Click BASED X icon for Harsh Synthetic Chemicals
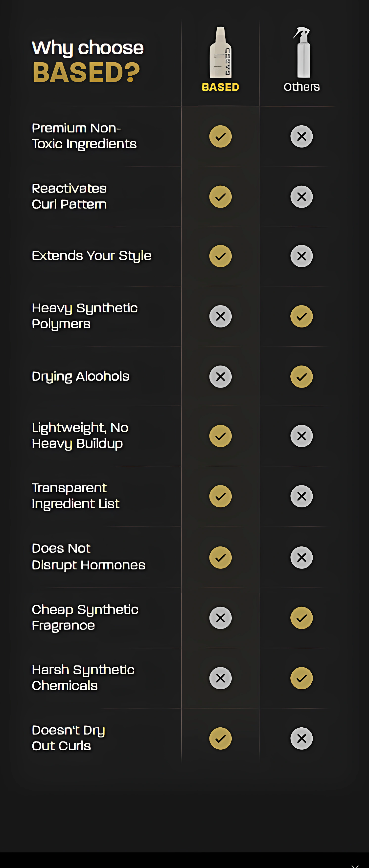This screenshot has width=369, height=868. coord(221,678)
